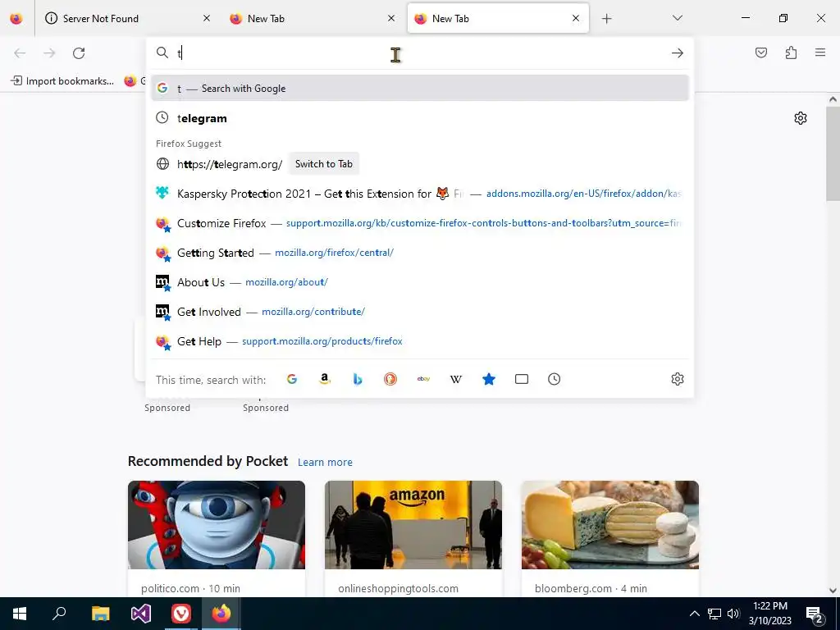Go back with the back arrow
Image resolution: width=840 pixels, height=630 pixels.
pos(20,53)
